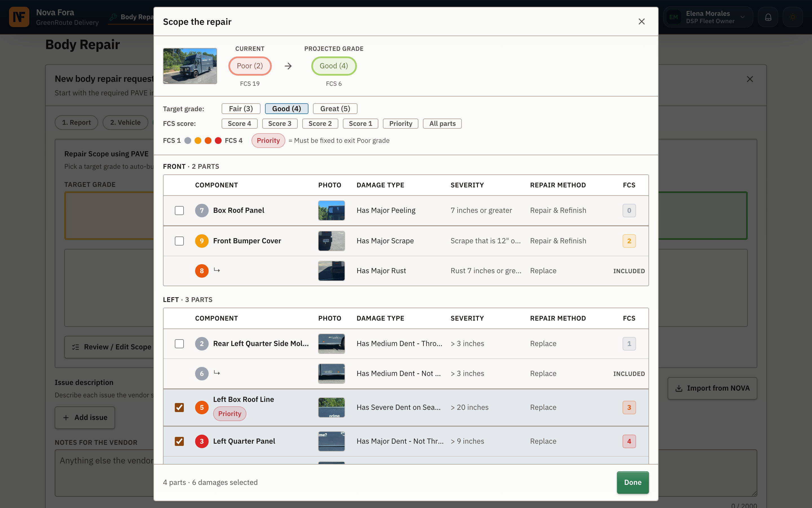Click the checklist icon on Review / Edit Scope

tap(76, 347)
